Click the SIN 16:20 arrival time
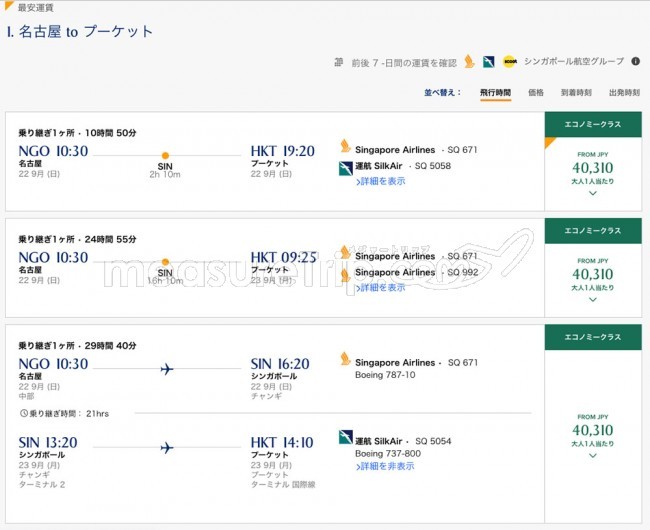This screenshot has width=650, height=530. [280, 364]
